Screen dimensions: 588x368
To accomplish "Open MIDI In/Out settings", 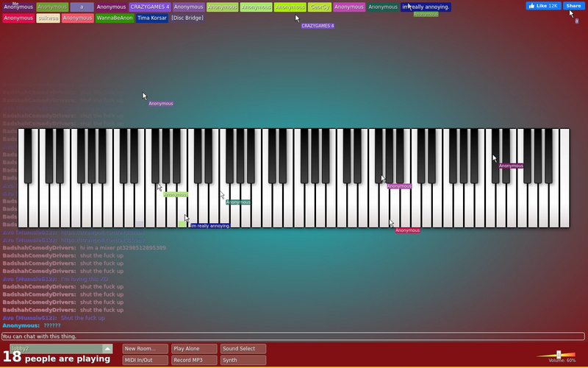I will 145,360.
